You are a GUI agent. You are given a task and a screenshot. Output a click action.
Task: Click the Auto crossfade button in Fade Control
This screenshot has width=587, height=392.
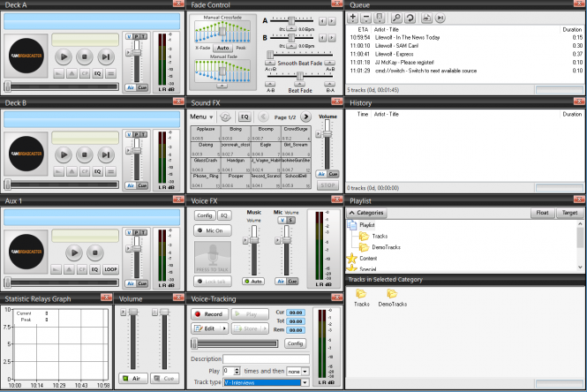pyautogui.click(x=222, y=48)
